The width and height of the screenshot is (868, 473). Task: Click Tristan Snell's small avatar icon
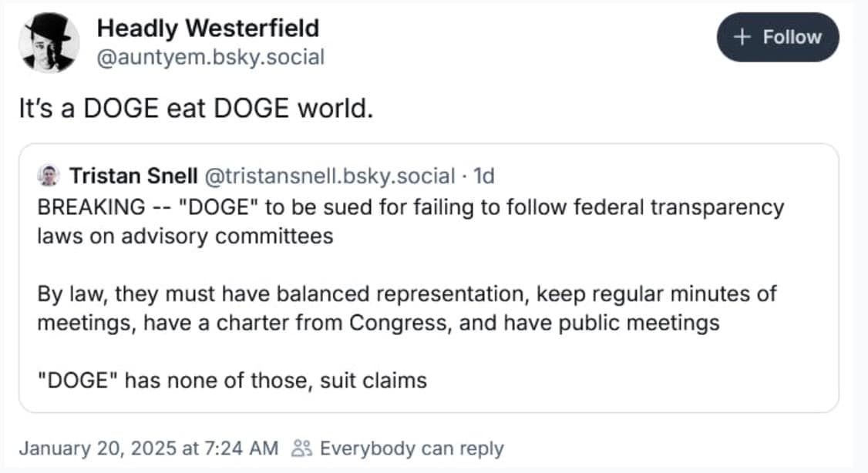pos(48,176)
